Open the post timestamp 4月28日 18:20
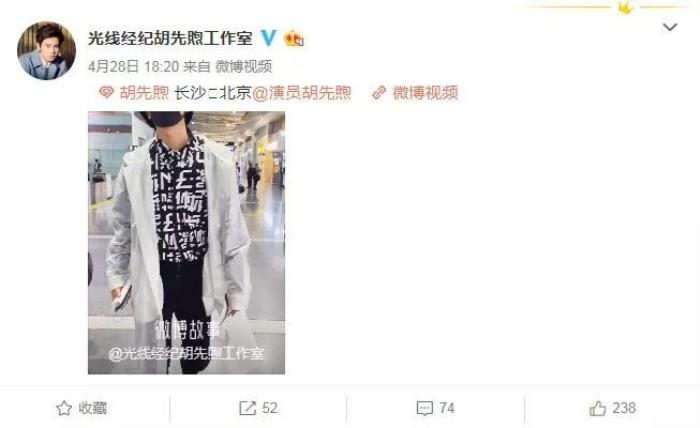Viewport: 700px width, 428px height. (133, 67)
